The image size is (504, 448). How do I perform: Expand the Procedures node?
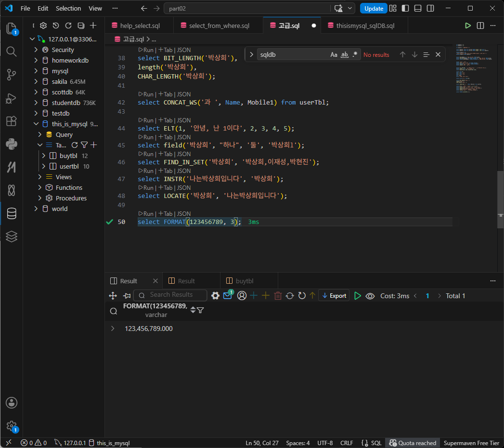(x=40, y=198)
